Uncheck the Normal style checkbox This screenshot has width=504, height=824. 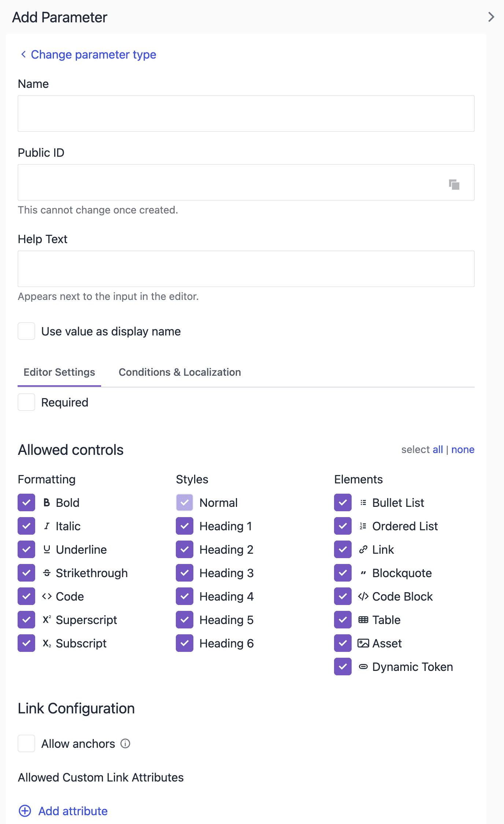point(185,502)
